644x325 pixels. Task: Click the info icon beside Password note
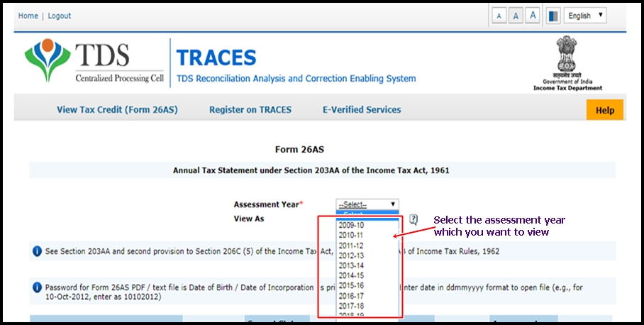[x=37, y=287]
